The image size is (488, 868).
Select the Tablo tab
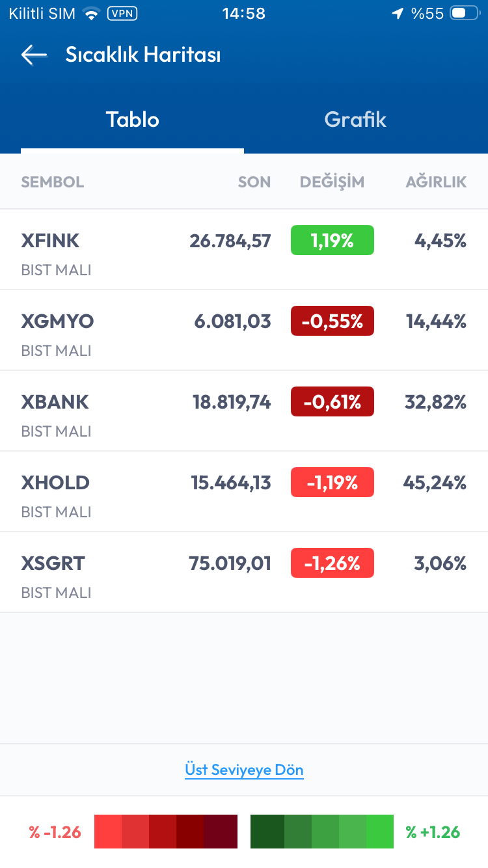pos(133,120)
